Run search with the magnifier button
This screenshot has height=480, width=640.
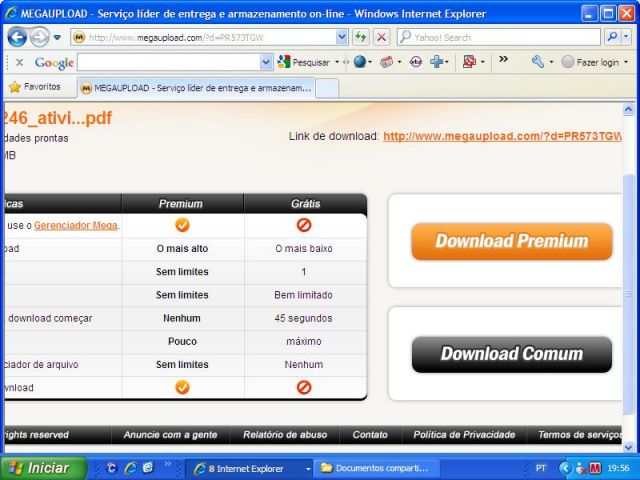click(x=612, y=38)
